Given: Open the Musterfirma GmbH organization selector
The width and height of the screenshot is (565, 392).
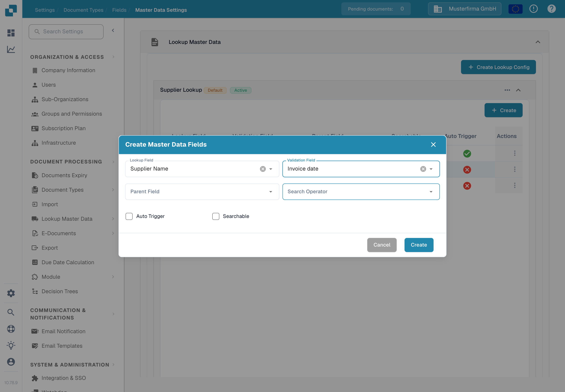Looking at the screenshot, I should pyautogui.click(x=464, y=9).
